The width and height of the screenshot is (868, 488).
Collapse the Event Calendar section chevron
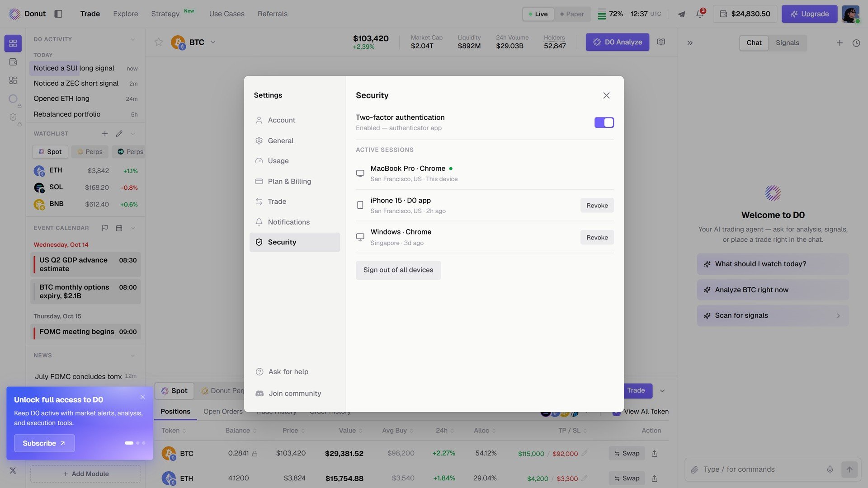click(x=133, y=228)
